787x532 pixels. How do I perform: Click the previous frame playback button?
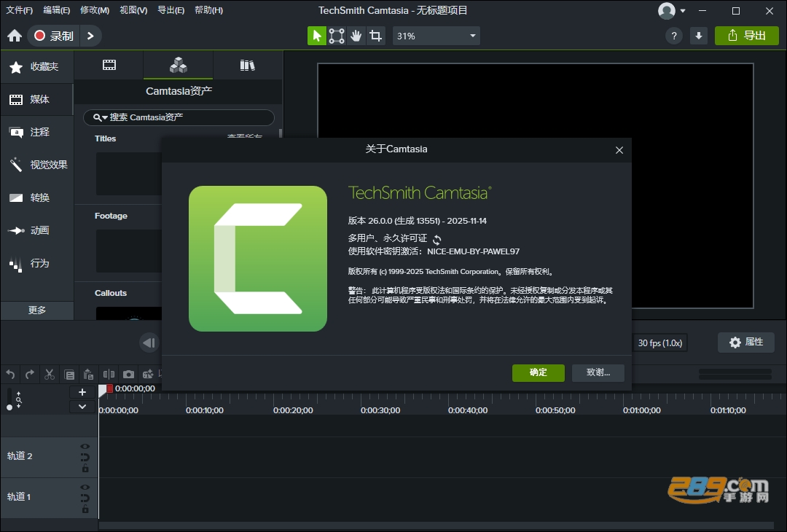pyautogui.click(x=149, y=343)
